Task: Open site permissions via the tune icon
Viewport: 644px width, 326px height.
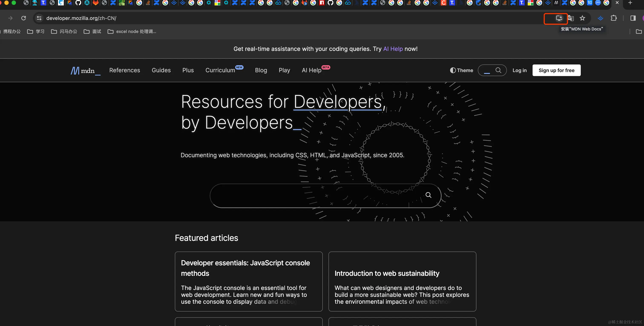Action: [39, 18]
